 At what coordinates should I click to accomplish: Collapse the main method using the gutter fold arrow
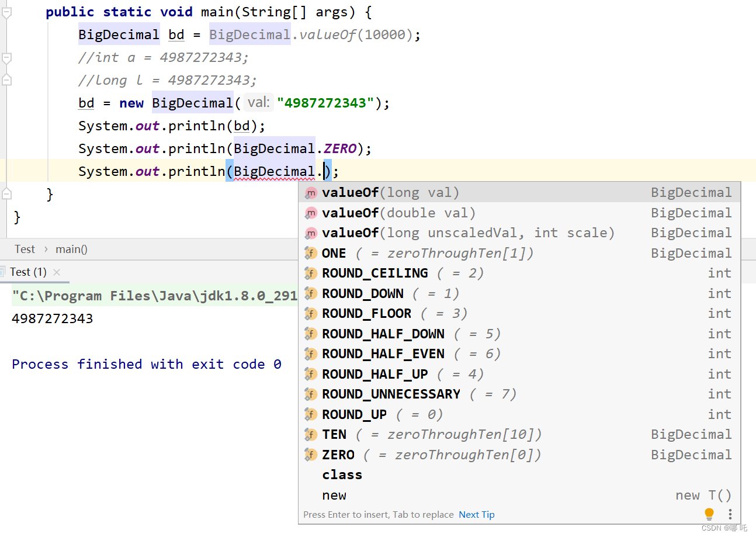[5, 12]
